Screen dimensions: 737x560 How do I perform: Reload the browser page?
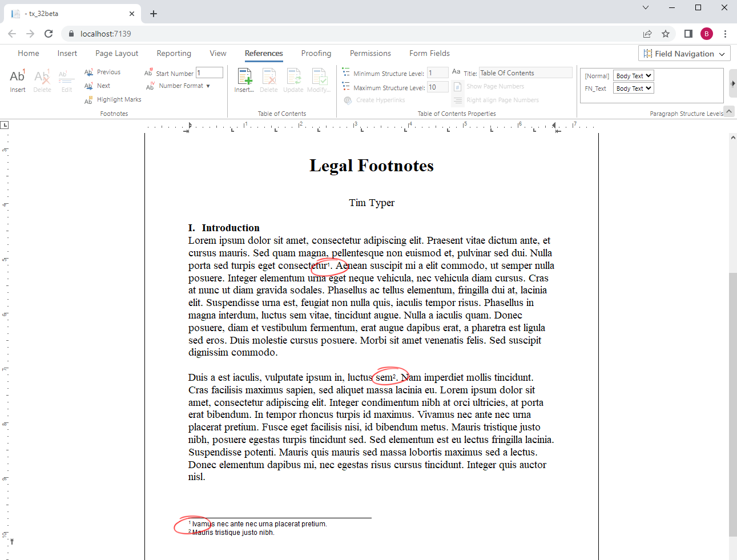coord(49,34)
